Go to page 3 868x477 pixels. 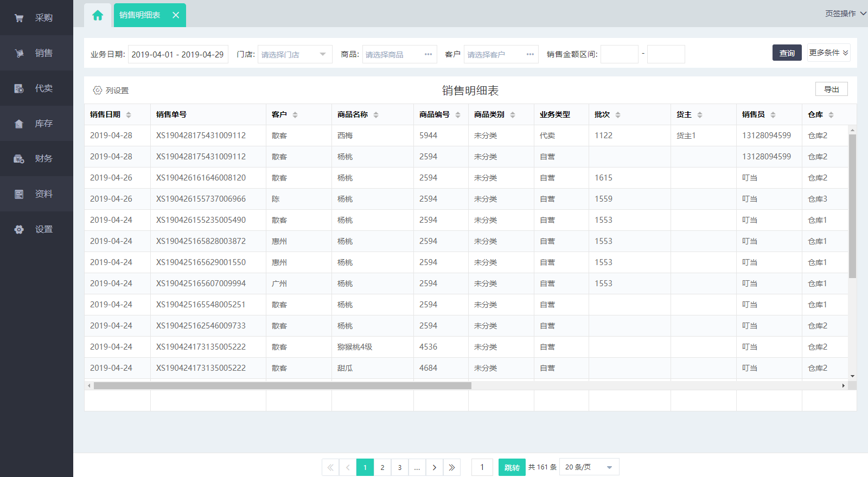400,467
